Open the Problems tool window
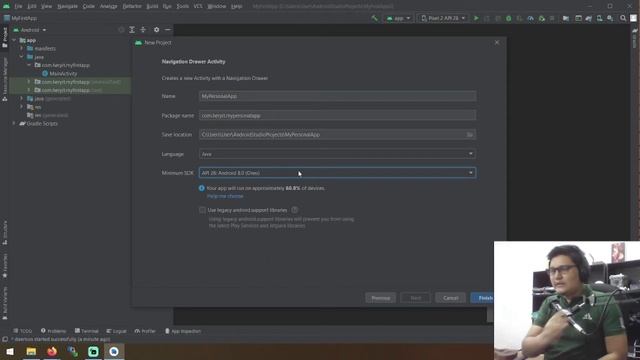Image resolution: width=640 pixels, height=360 pixels. (x=53, y=331)
